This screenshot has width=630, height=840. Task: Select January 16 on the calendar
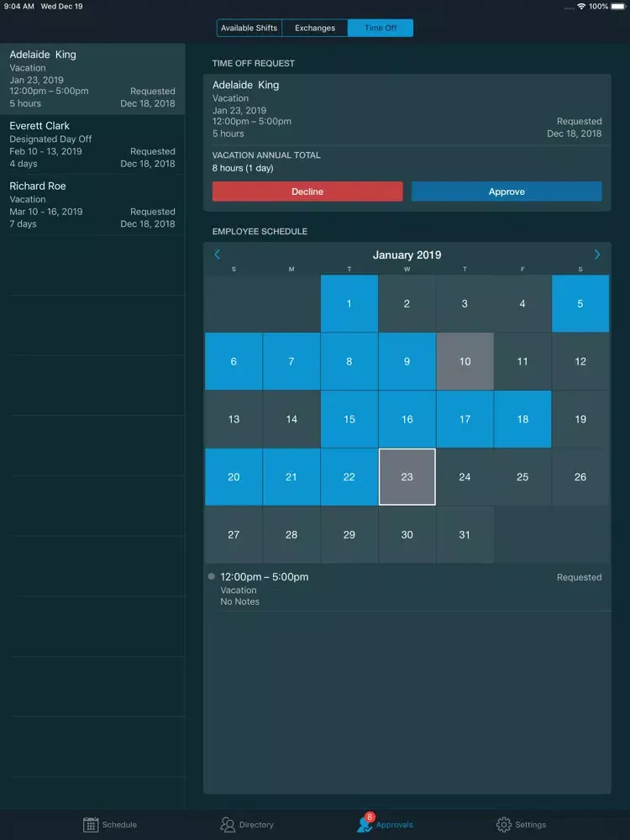coord(407,419)
